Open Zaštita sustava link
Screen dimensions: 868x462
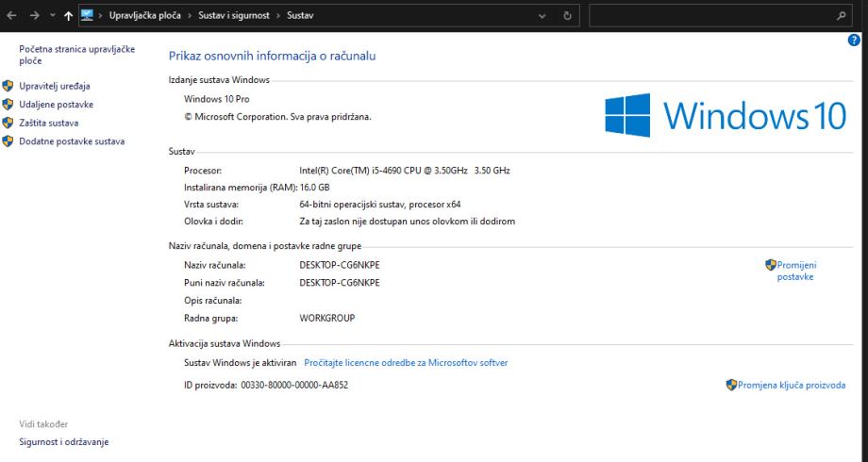click(49, 123)
